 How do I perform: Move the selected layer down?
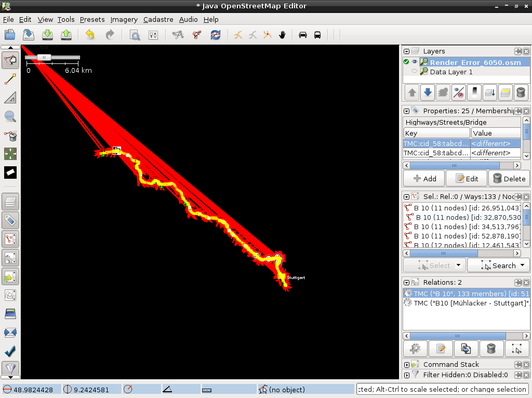tap(428, 93)
